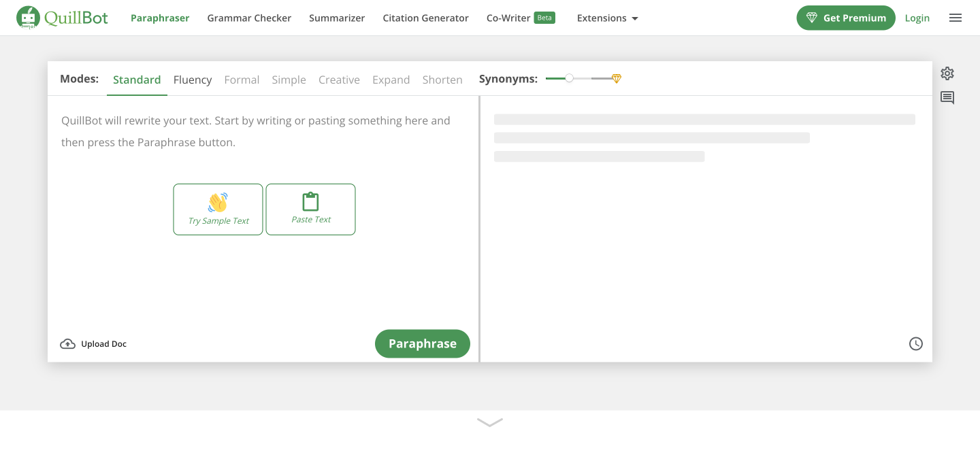The height and width of the screenshot is (459, 980).
Task: Choose the Shorten mode tab
Action: (x=442, y=80)
